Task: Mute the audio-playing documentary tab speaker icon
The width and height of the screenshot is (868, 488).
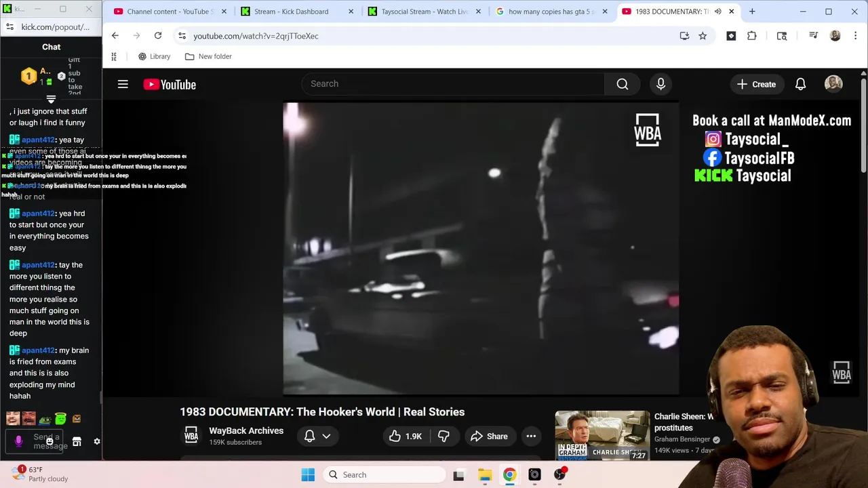Action: (717, 12)
